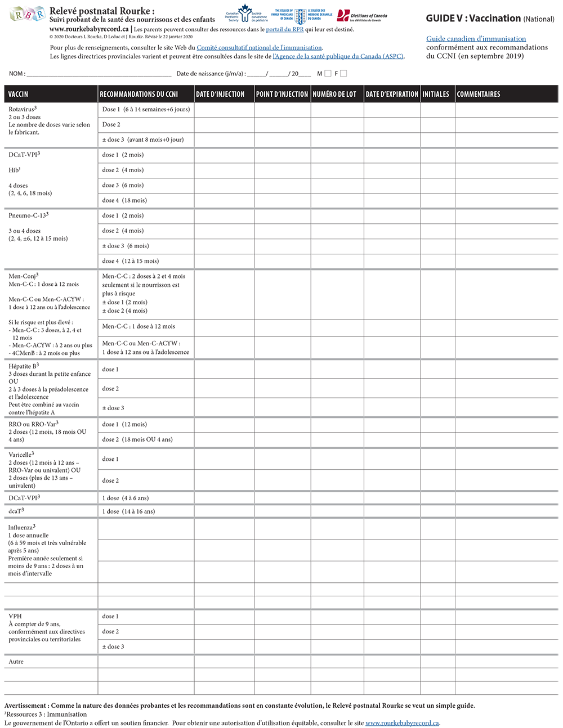The width and height of the screenshot is (563, 728).
Task: Open the portail du RPR link
Action: click(x=285, y=29)
